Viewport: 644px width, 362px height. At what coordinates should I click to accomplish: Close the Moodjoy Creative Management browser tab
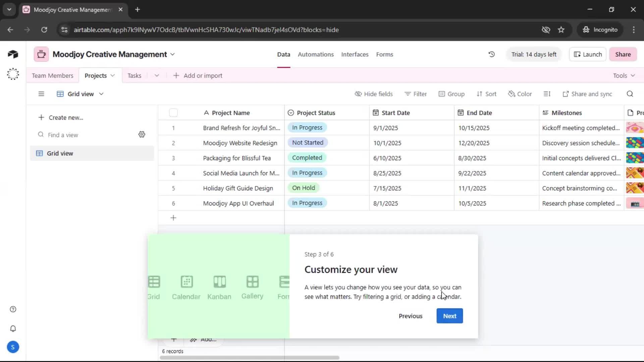pyautogui.click(x=121, y=10)
